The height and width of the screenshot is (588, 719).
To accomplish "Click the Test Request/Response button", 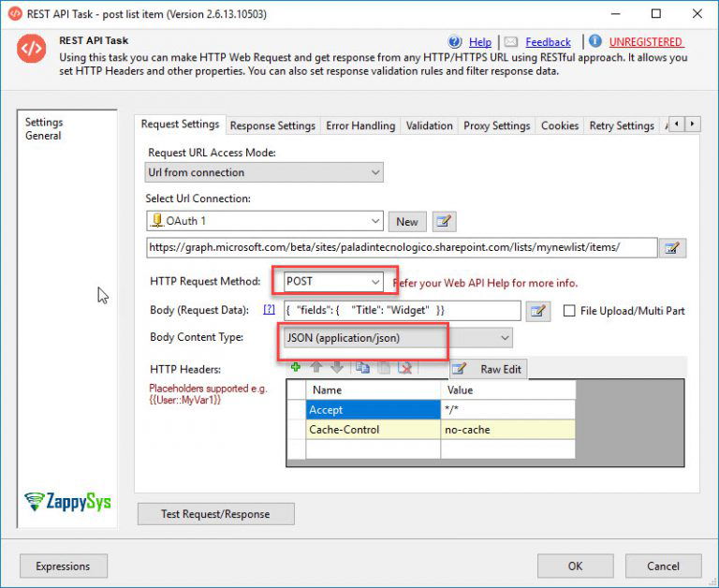I will coord(215,514).
